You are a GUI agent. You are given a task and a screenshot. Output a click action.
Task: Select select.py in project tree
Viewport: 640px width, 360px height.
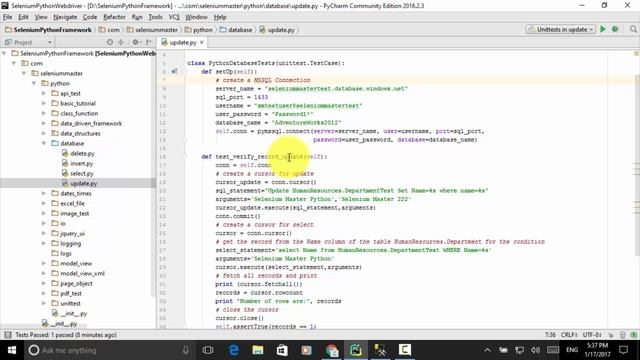point(82,173)
